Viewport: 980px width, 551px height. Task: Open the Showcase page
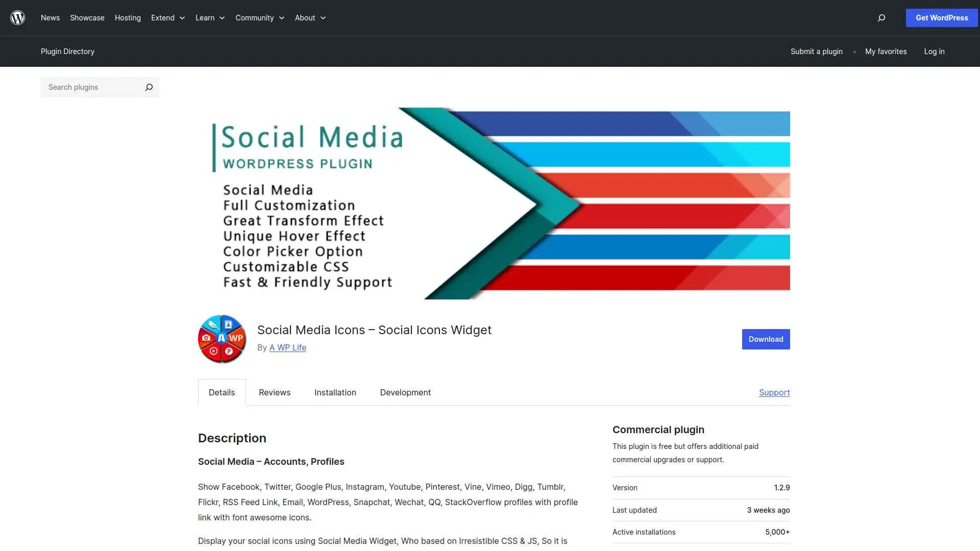(87, 18)
